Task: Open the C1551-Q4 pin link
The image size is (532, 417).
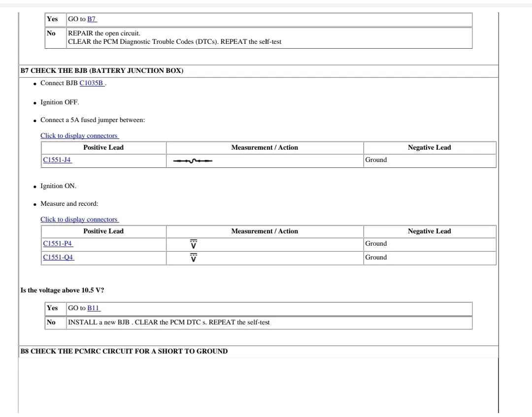Action: [x=58, y=257]
